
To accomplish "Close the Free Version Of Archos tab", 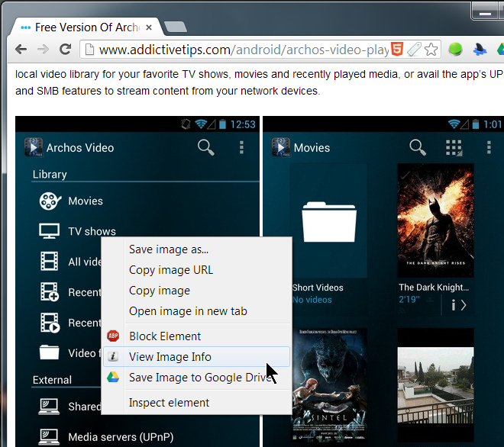I will click(x=148, y=27).
